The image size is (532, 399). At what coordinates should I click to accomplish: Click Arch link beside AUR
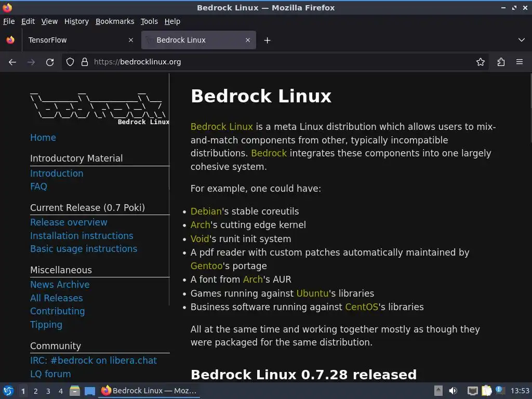pyautogui.click(x=253, y=280)
